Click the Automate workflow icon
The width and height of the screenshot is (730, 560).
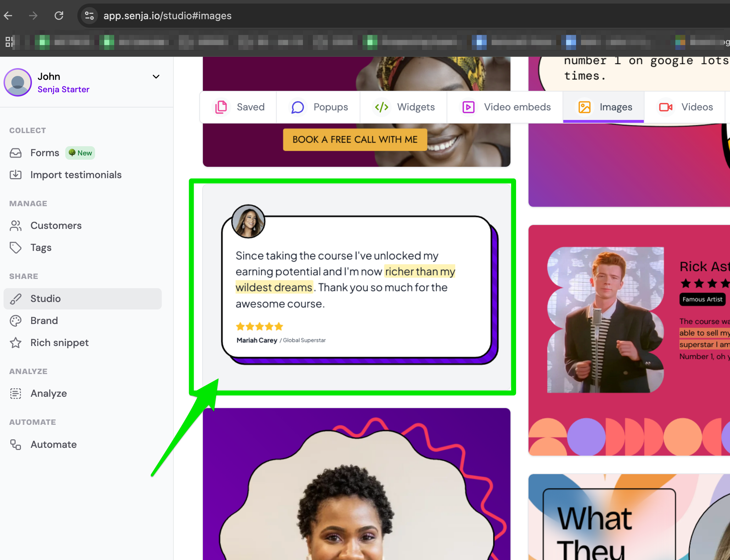pyautogui.click(x=16, y=445)
